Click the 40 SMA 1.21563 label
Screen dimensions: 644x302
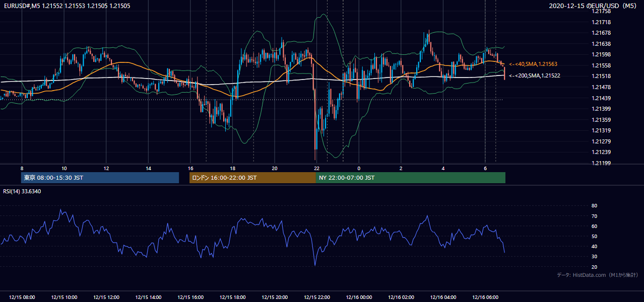click(533, 64)
